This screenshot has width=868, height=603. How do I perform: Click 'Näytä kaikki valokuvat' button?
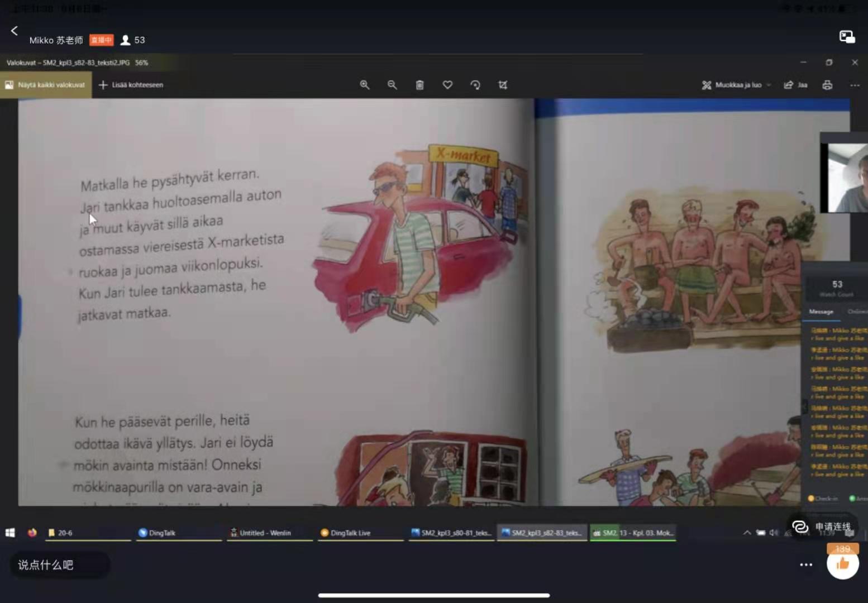pyautogui.click(x=45, y=85)
